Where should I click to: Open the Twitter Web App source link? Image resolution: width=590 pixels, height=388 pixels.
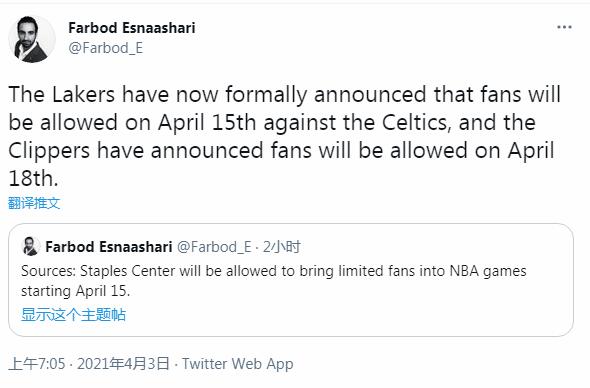238,364
